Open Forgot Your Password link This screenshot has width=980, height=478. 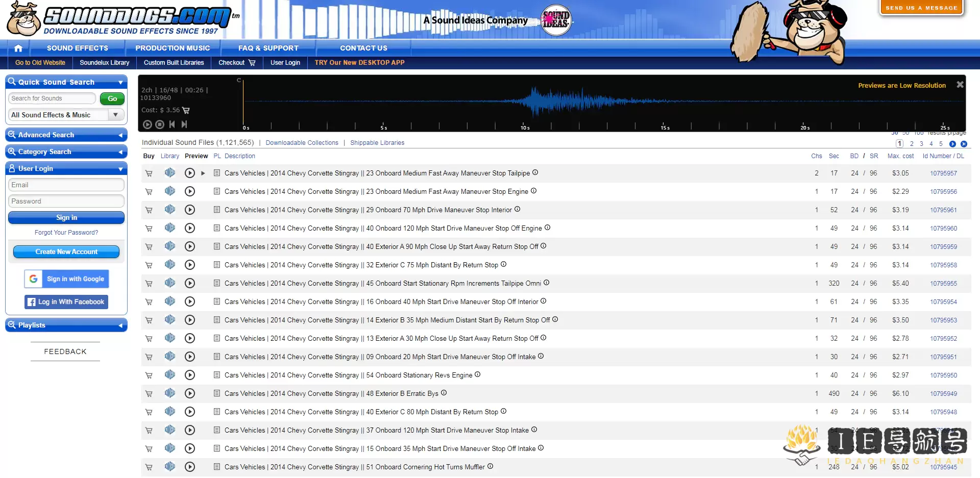pyautogui.click(x=66, y=233)
